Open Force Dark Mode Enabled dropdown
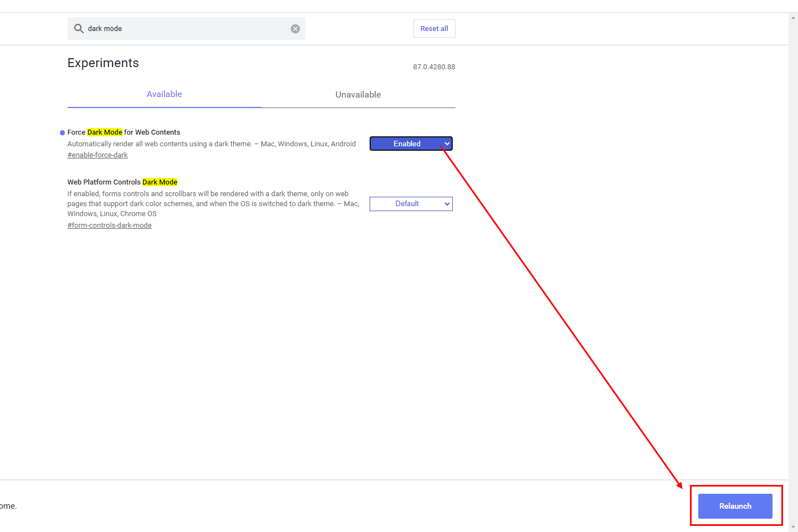This screenshot has height=532, width=798. [x=411, y=144]
